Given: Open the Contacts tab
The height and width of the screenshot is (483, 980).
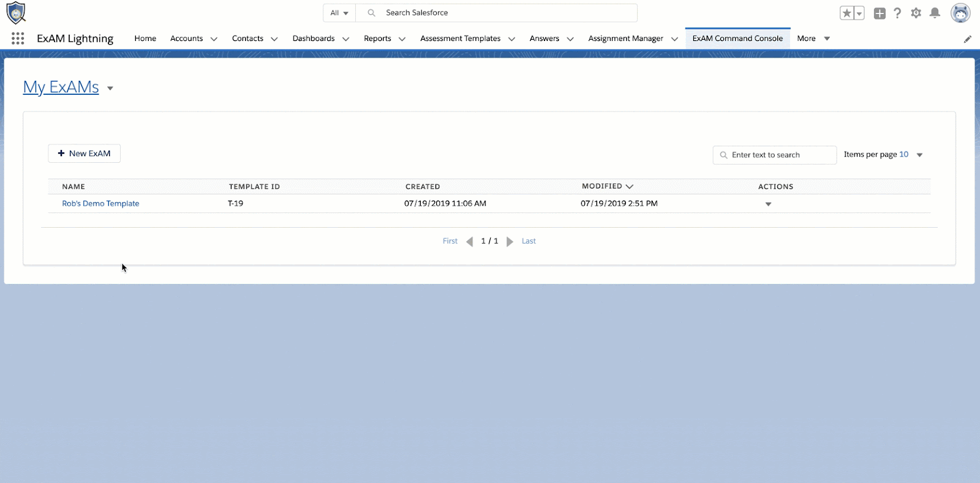Looking at the screenshot, I should point(247,39).
